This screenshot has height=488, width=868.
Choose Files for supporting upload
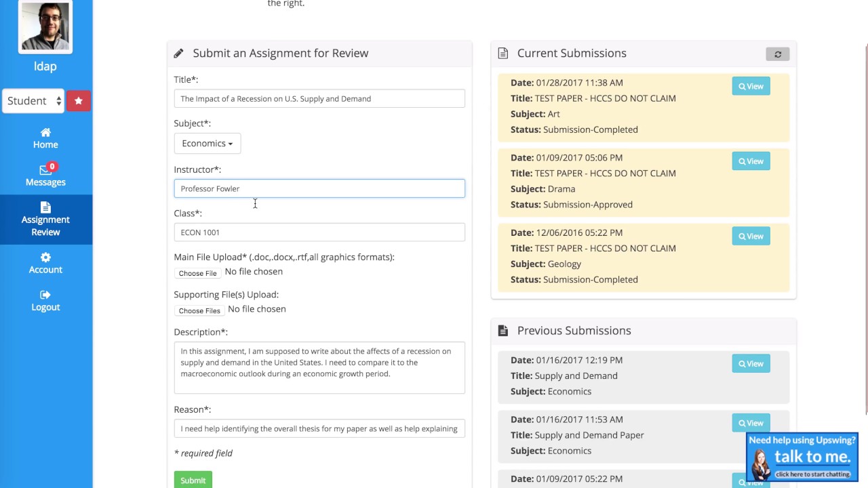(199, 310)
